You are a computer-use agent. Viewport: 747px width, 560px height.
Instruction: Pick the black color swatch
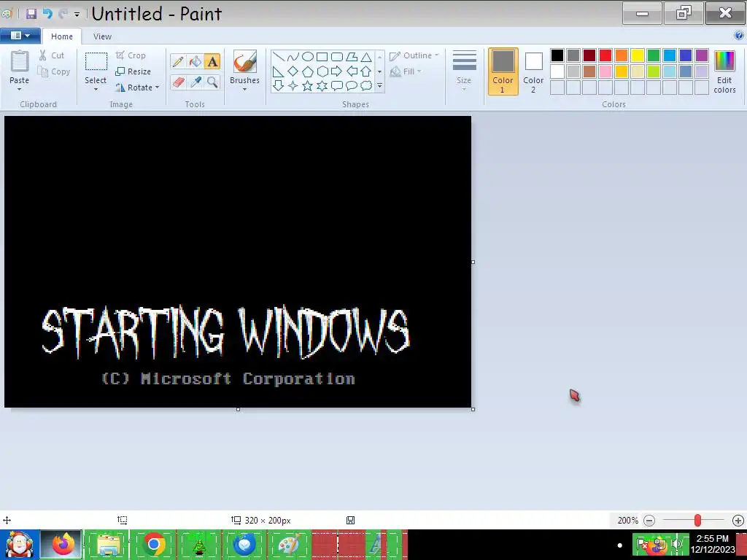coord(557,55)
